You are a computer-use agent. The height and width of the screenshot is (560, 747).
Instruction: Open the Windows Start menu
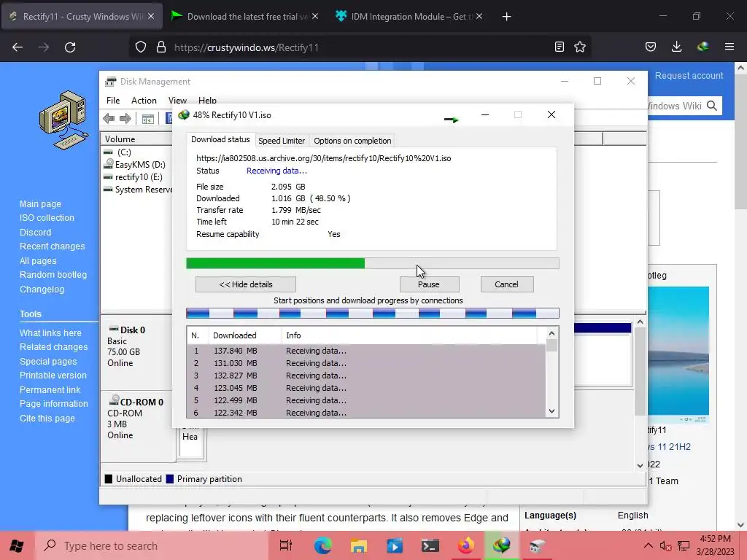[17, 545]
